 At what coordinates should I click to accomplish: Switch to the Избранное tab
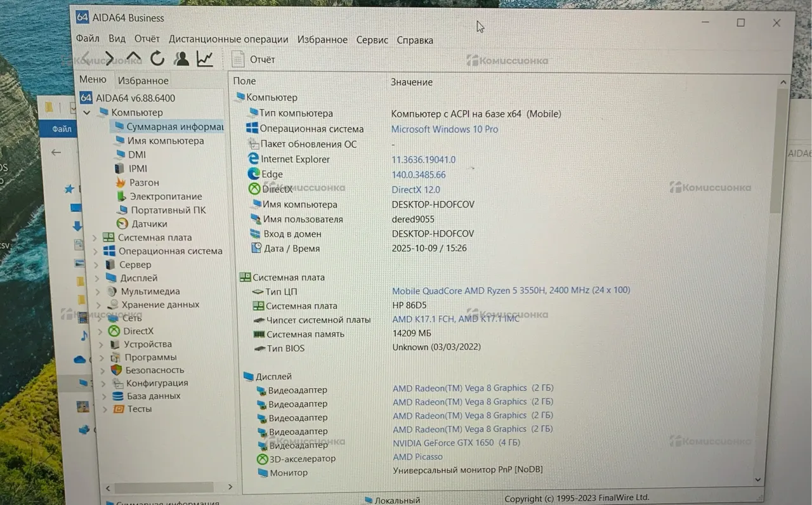pos(143,81)
